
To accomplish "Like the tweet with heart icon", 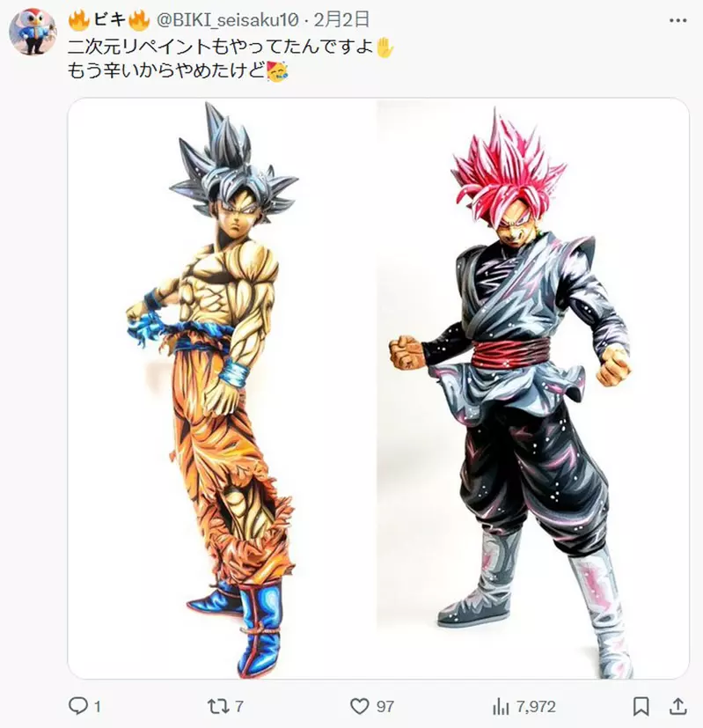I will tap(359, 706).
